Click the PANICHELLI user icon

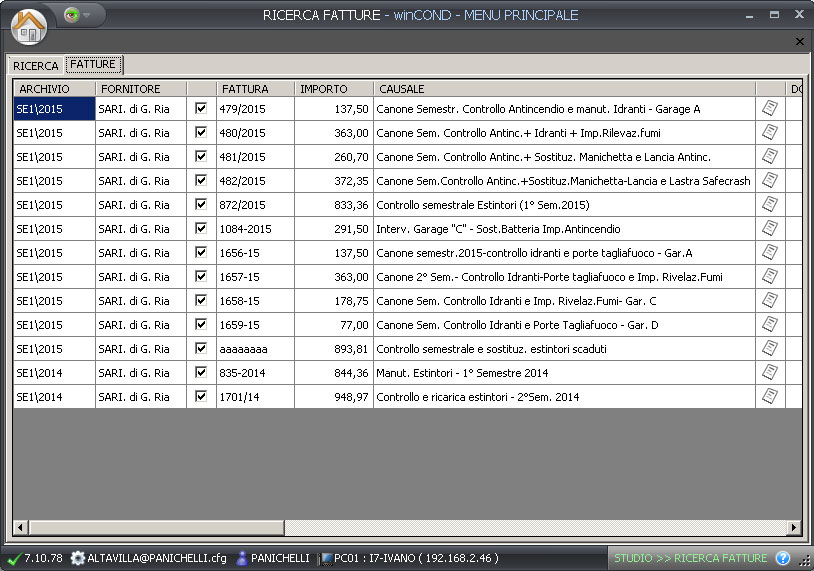point(241,558)
